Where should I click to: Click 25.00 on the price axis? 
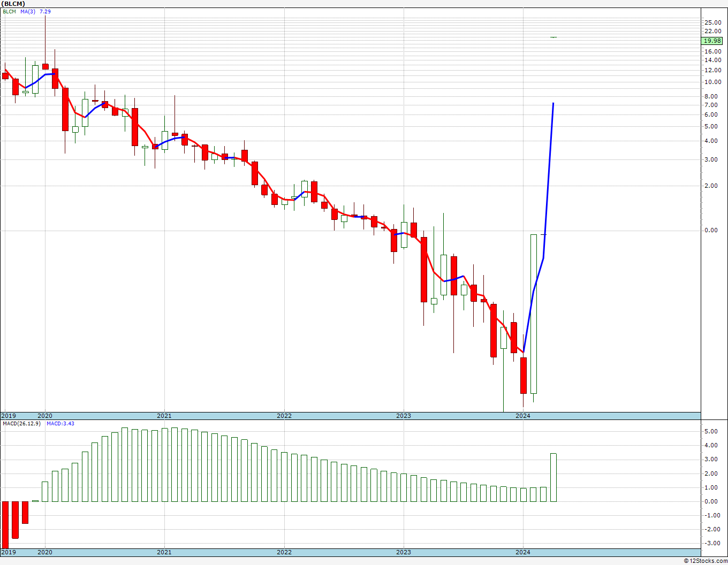pyautogui.click(x=713, y=22)
